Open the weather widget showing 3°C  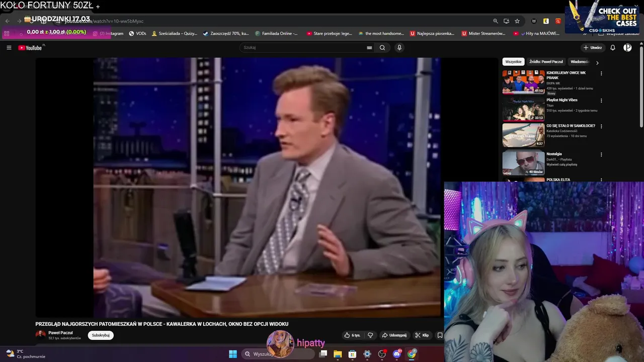25,354
